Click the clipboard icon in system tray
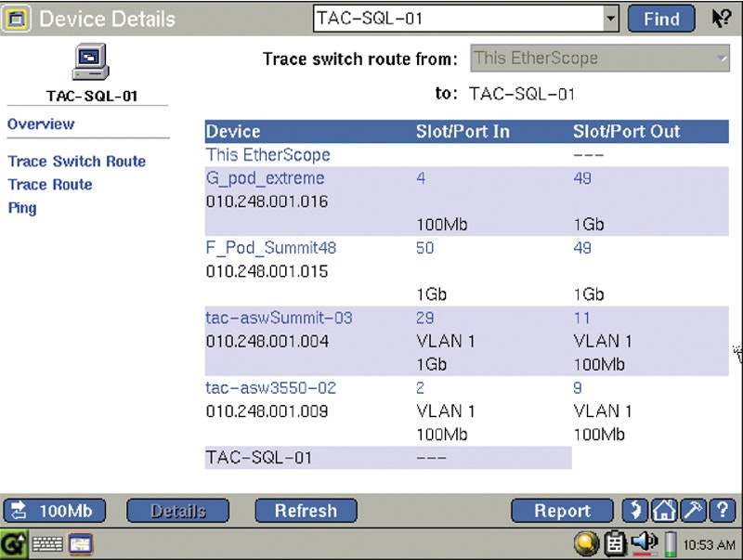Image resolution: width=743 pixels, height=560 pixels. (614, 543)
